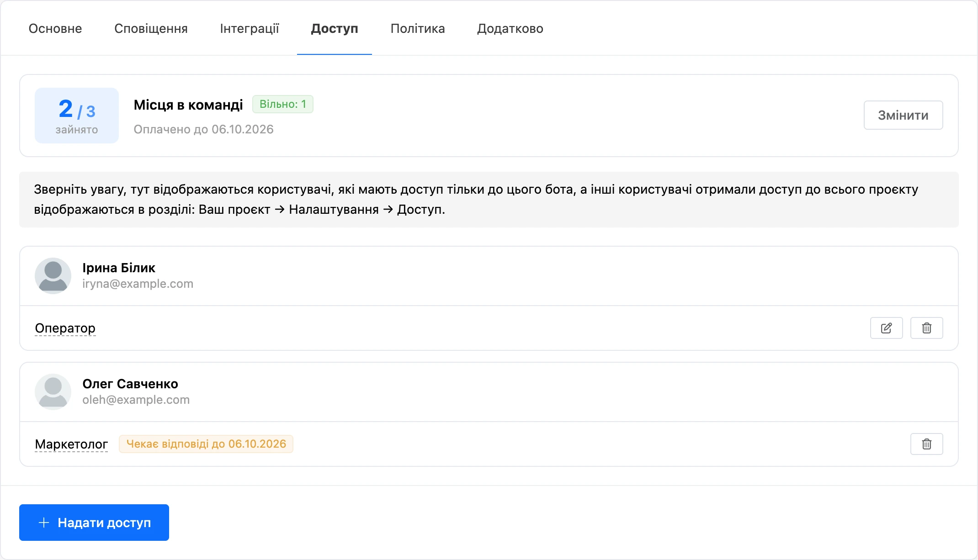Viewport: 978px width, 560px height.
Task: Open the Маркетолог role dropdown
Action: (x=71, y=444)
